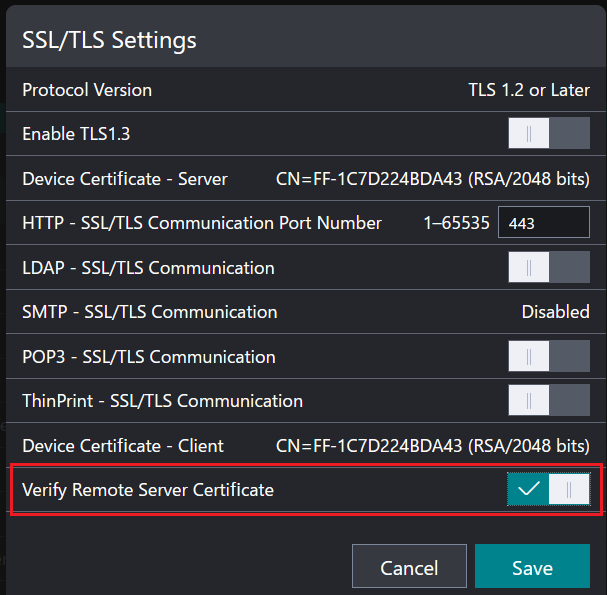This screenshot has width=607, height=595.
Task: Click the SSL/TLS Settings dialog title
Action: [109, 40]
